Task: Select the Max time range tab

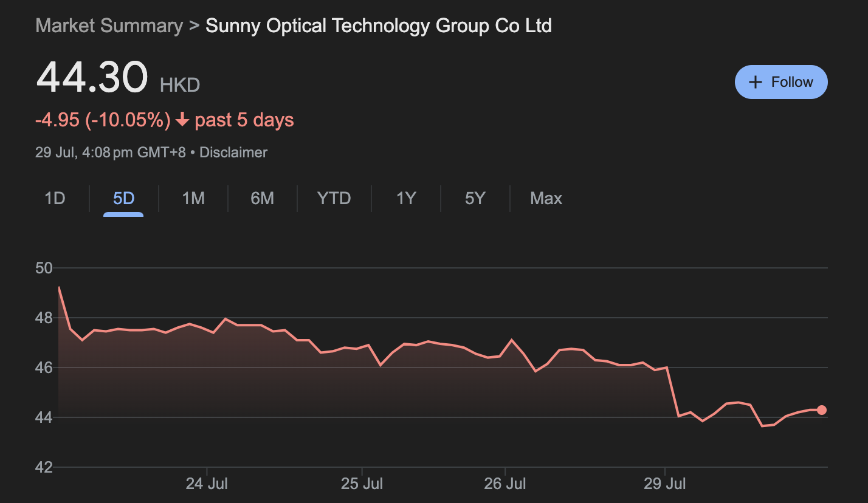Action: click(546, 199)
